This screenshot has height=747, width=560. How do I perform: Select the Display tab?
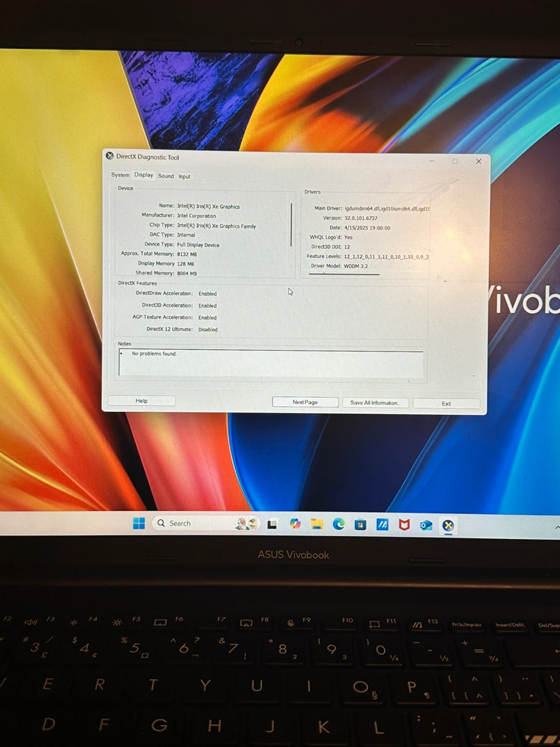click(144, 175)
